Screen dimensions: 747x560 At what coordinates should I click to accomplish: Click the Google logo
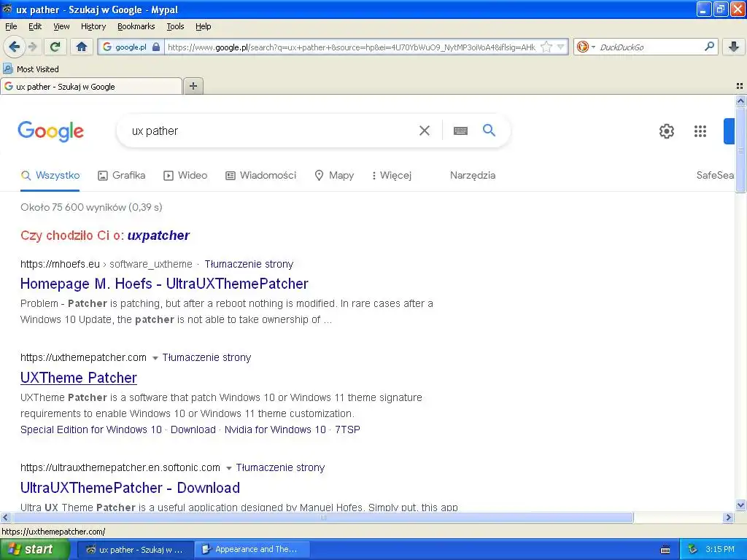(51, 131)
